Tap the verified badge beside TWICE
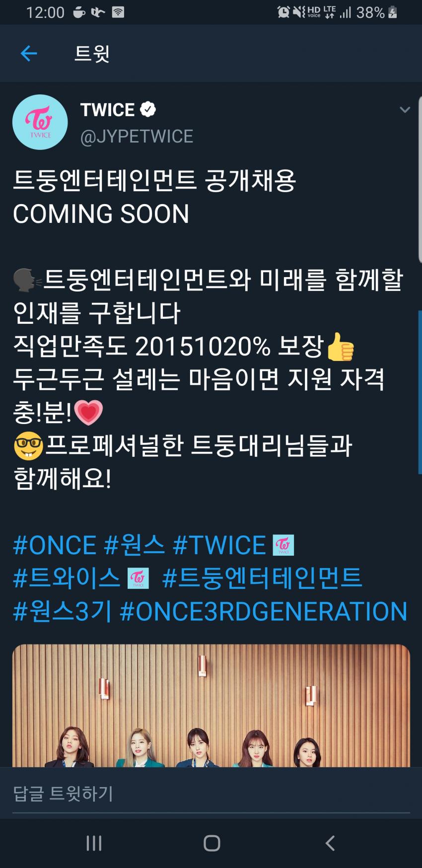422x868 pixels. click(x=148, y=109)
